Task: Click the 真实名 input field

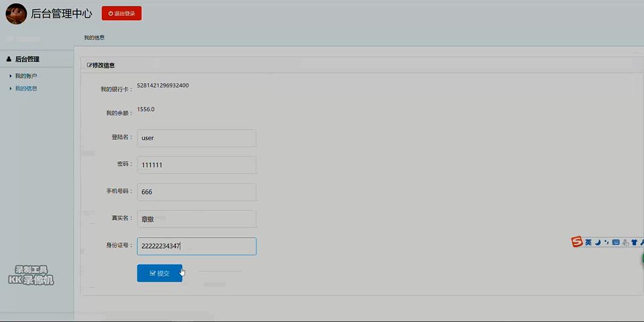Action: [x=196, y=219]
